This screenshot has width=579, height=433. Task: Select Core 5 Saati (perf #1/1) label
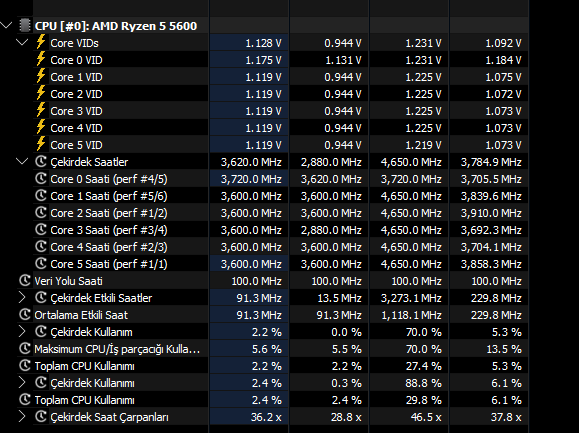tap(109, 264)
